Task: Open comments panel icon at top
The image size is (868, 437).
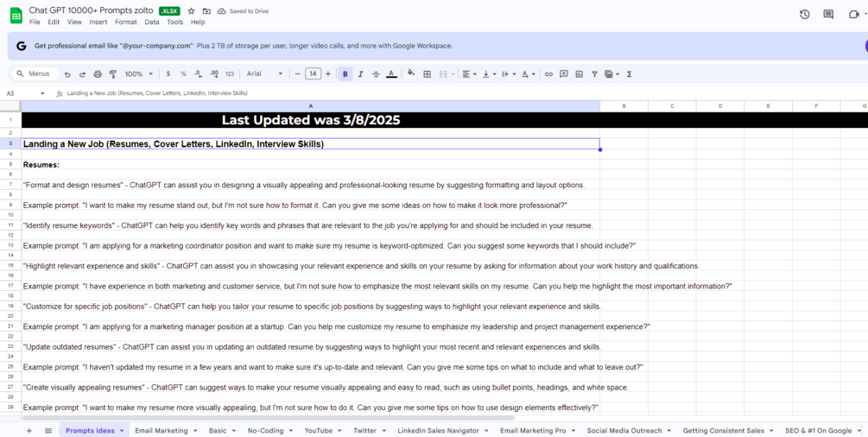Action: tap(828, 15)
